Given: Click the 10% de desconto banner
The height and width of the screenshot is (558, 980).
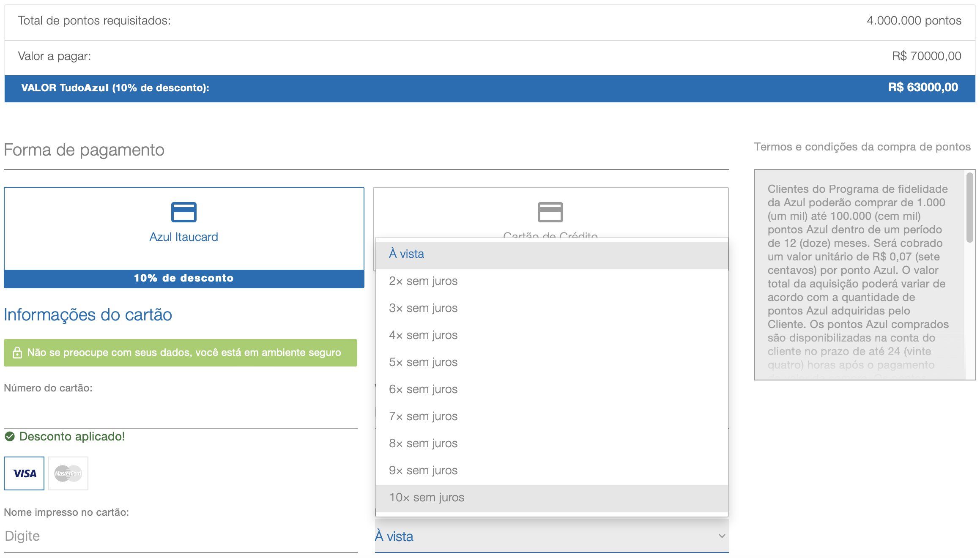Looking at the screenshot, I should [184, 279].
